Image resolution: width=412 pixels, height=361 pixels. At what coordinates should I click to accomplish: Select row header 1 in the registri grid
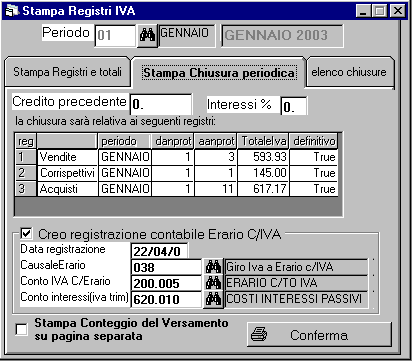(x=26, y=157)
